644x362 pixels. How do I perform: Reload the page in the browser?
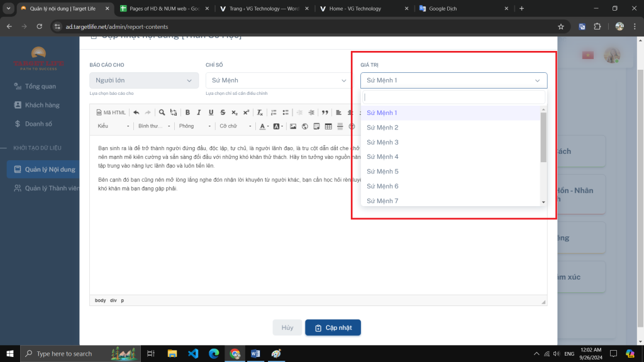pos(40,26)
